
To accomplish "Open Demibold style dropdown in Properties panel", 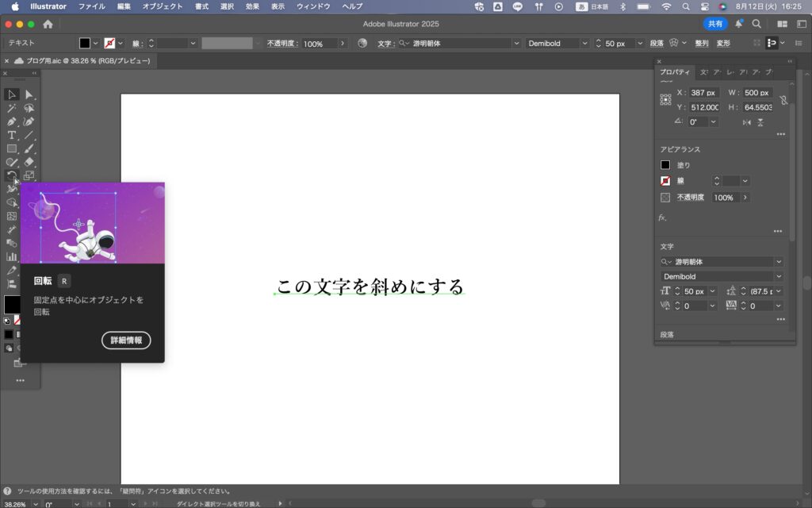I will click(779, 276).
